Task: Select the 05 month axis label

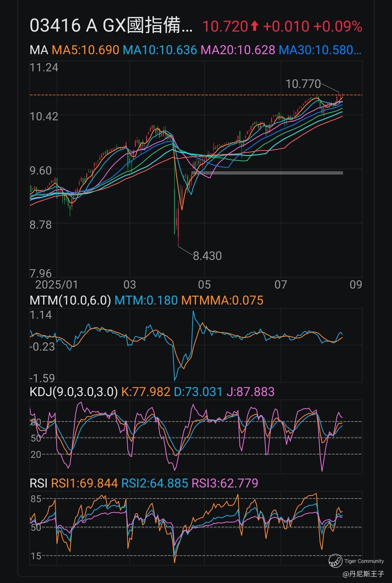Action: pos(204,285)
